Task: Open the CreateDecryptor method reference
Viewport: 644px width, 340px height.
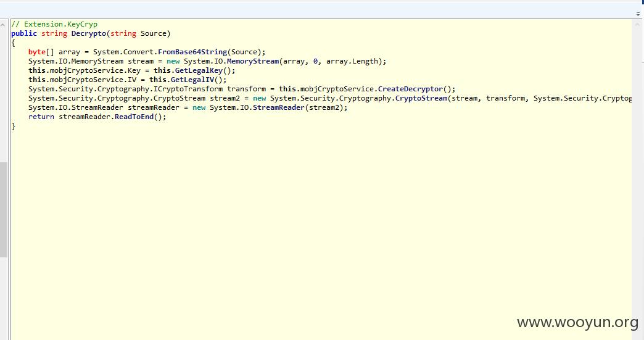Action: [411, 89]
